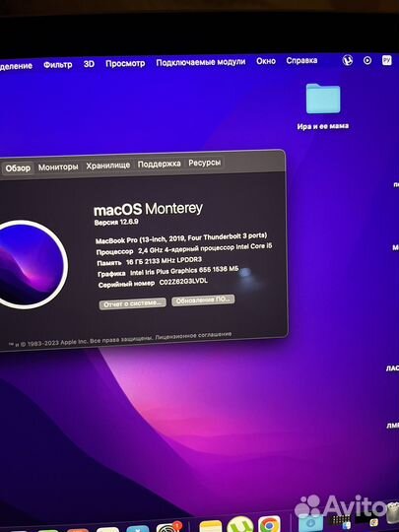Open the Окно menu
This screenshot has height=532, width=399.
point(266,61)
